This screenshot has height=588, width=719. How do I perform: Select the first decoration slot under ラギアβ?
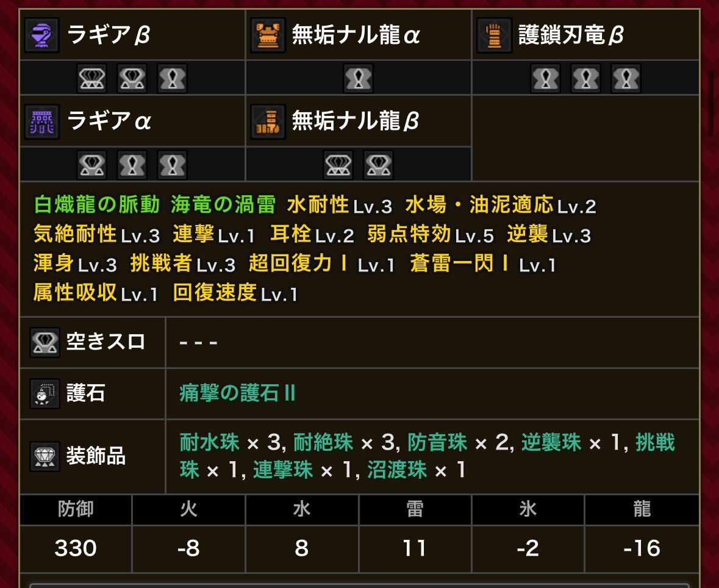[x=91, y=78]
